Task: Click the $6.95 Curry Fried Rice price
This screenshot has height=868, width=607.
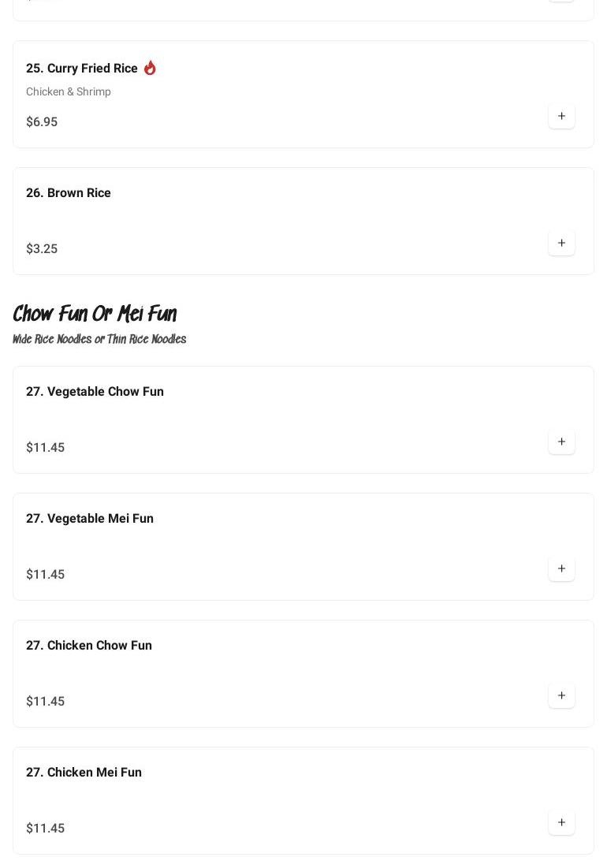Action: pos(42,122)
